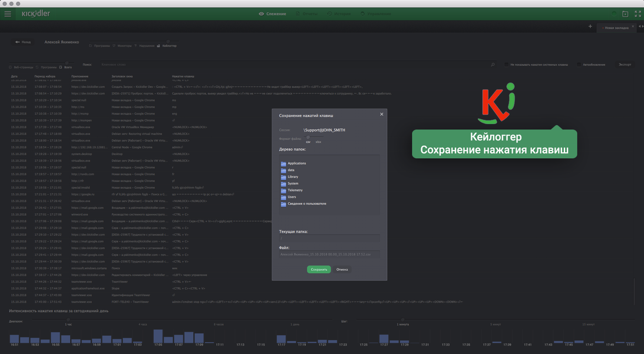The width and height of the screenshot is (644, 354).
Task: Click the magnifier icon in the search field
Action: (x=493, y=64)
